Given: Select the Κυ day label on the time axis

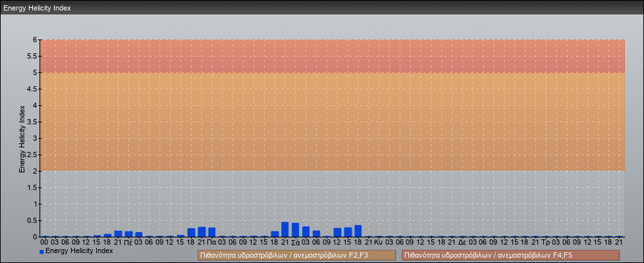Looking at the screenshot, I should point(378,242).
